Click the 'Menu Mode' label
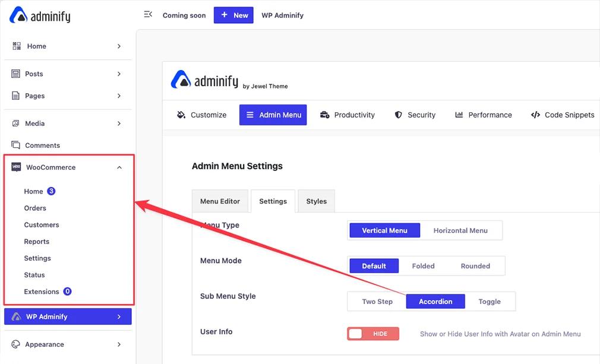Screen dimensions: 600x364 pyautogui.click(x=221, y=261)
